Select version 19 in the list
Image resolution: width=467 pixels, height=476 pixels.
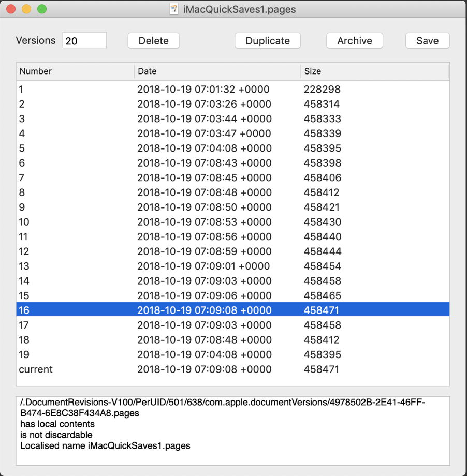tap(232, 355)
